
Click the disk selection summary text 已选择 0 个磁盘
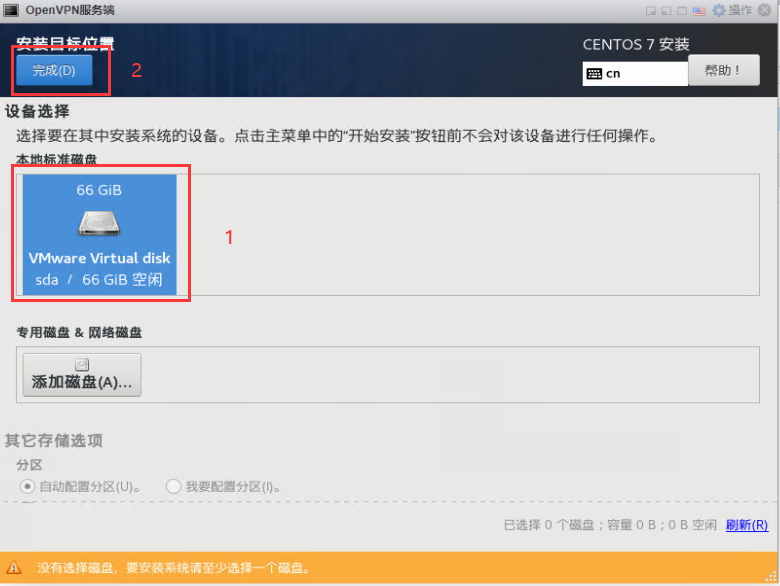pos(549,525)
